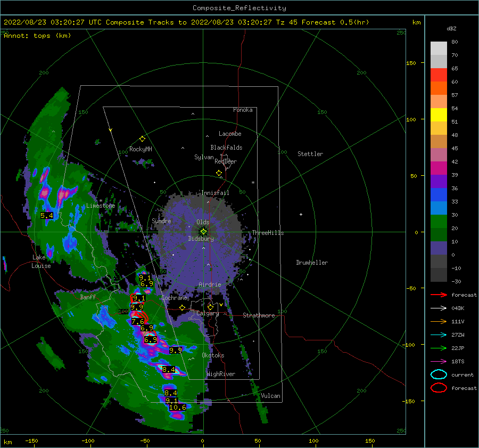
Task: Select the 60 dBZ orange swatch
Action: tap(439, 88)
